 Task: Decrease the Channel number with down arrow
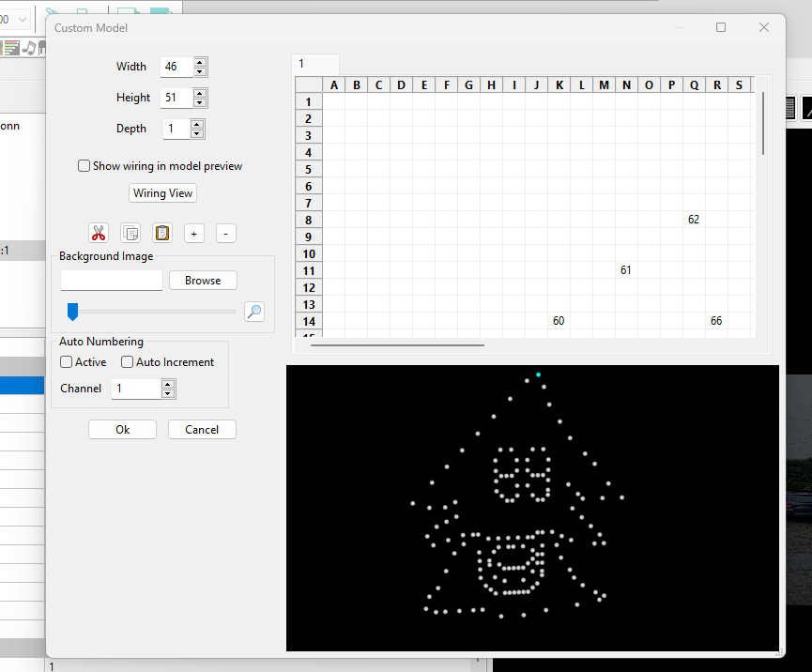[x=168, y=394]
